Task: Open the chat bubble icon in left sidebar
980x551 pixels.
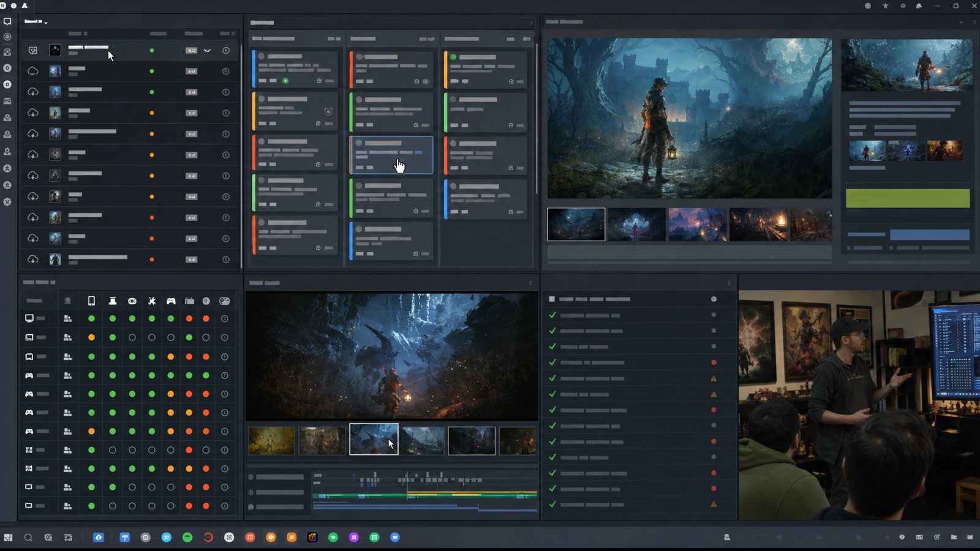Action: [x=7, y=21]
